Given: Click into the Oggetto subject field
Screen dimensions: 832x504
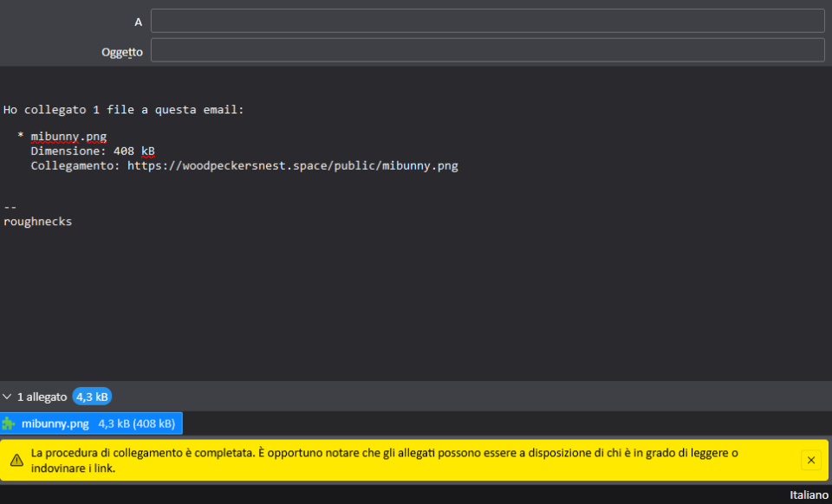Looking at the screenshot, I should (488, 50).
